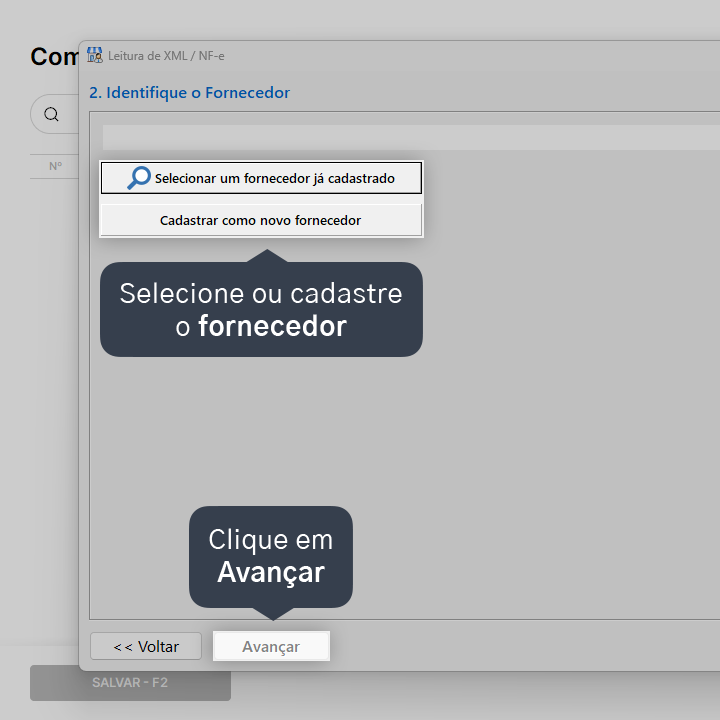Click the Avançar button
The width and height of the screenshot is (720, 720).
click(271, 646)
